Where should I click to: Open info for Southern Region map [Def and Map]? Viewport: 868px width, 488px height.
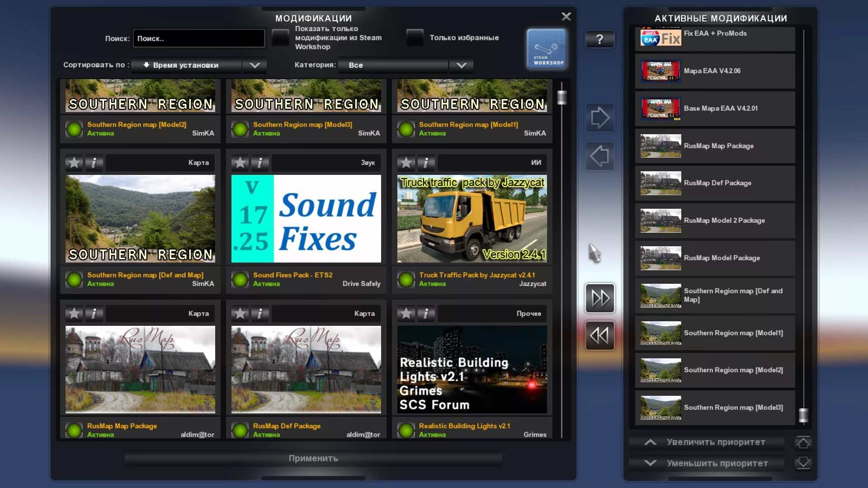coord(94,163)
